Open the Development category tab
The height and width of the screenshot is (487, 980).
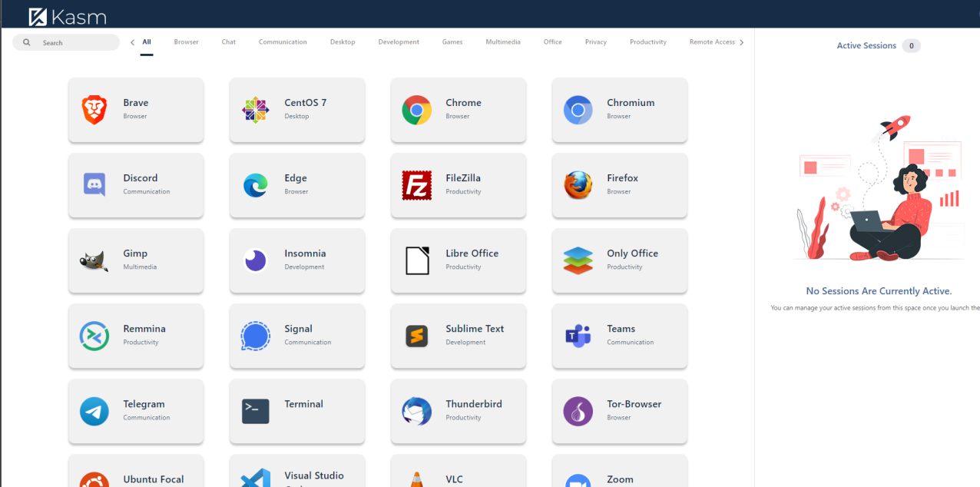(399, 42)
